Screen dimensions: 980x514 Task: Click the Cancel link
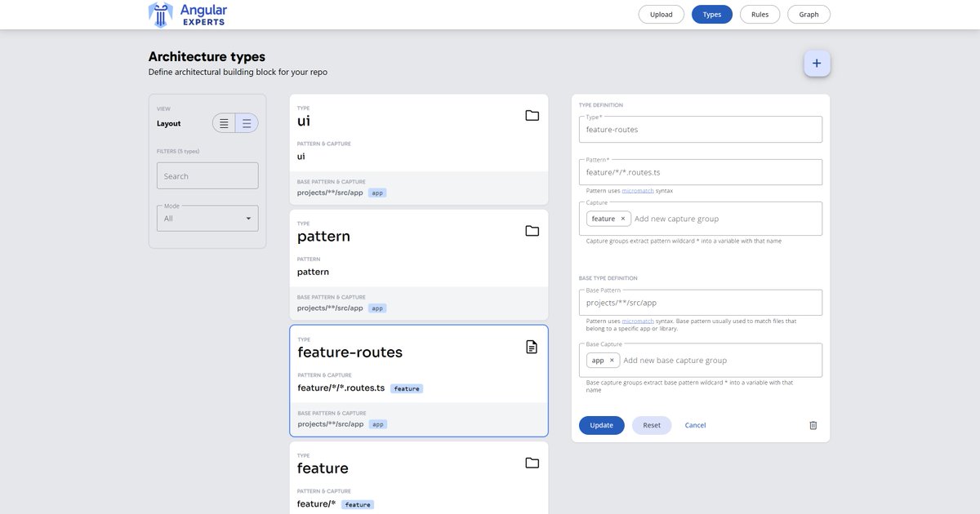point(695,425)
